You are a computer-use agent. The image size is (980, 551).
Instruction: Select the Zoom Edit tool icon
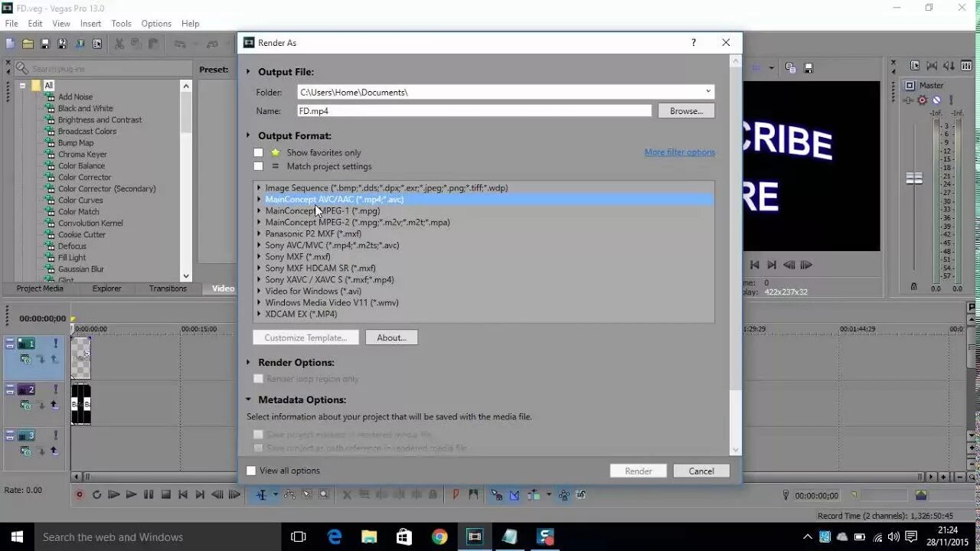click(324, 495)
